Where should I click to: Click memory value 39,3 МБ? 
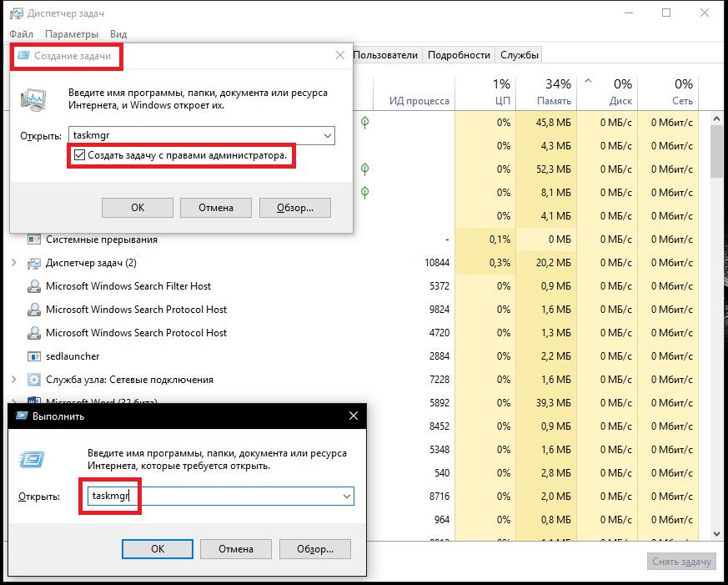pyautogui.click(x=554, y=403)
